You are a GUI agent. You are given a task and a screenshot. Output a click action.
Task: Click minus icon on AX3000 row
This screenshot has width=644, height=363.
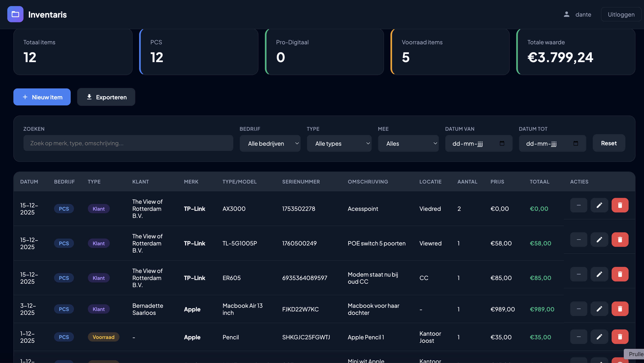(x=579, y=205)
